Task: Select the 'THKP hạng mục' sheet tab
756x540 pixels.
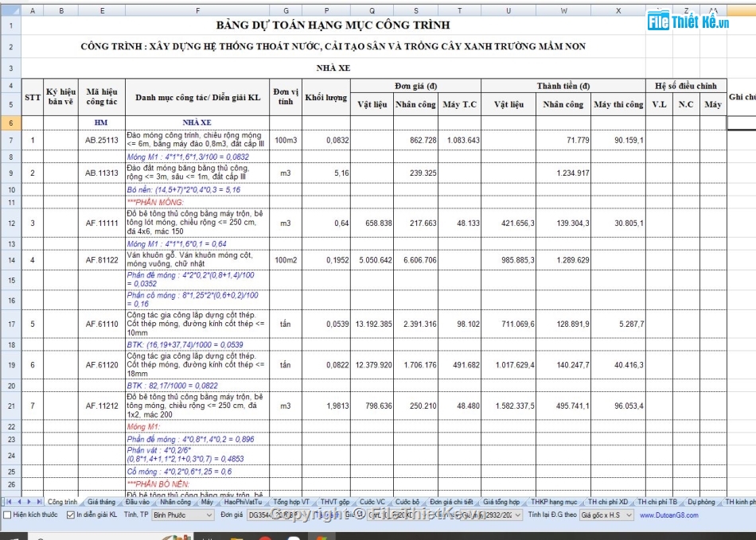Action: tap(554, 502)
